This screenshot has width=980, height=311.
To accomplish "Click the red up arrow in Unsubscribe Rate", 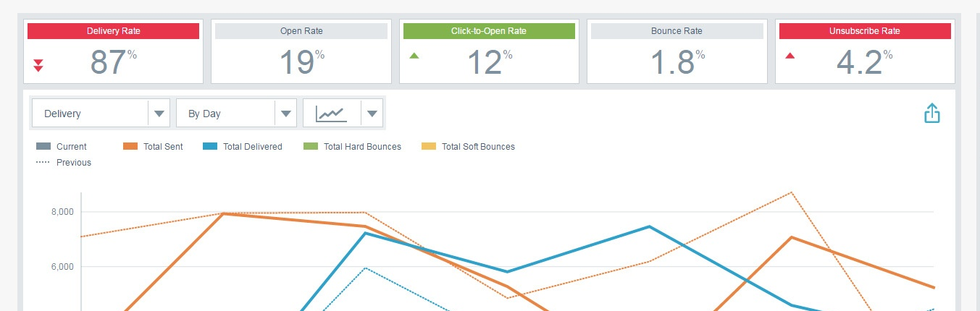I will click(790, 56).
